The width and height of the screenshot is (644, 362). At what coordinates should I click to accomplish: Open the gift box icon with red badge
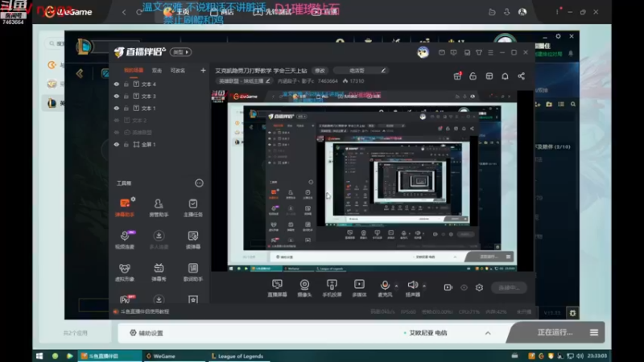click(457, 76)
